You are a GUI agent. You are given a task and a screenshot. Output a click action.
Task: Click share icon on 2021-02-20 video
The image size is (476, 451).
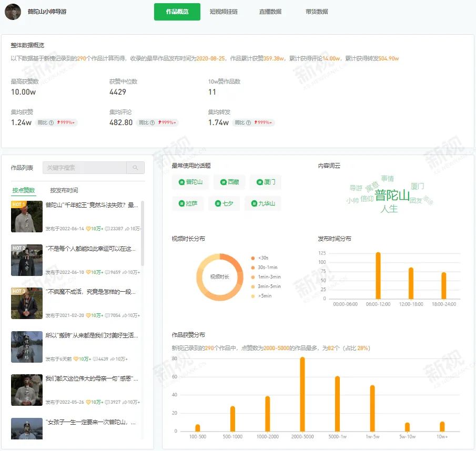(x=125, y=315)
